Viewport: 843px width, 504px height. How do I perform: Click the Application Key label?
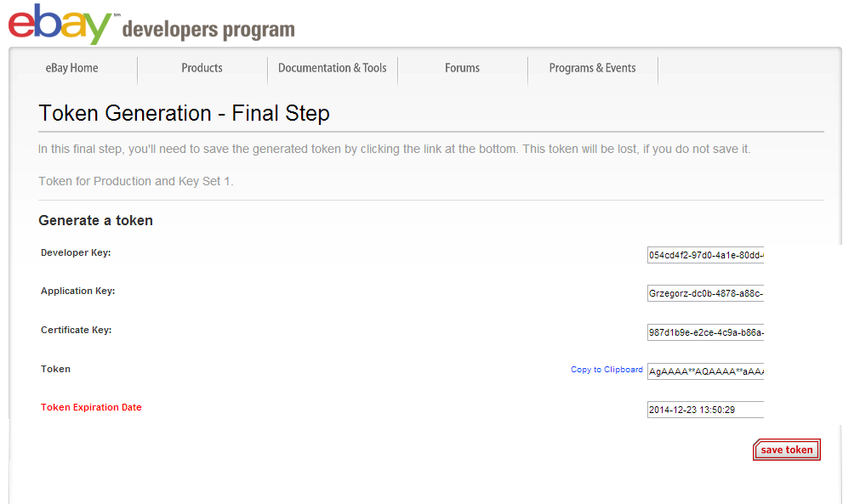[78, 291]
